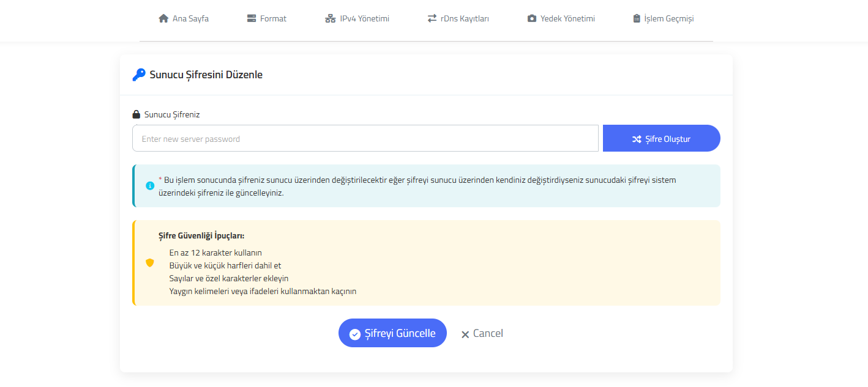Click the server icon beside Format
Image resolution: width=868 pixels, height=387 pixels.
pyautogui.click(x=252, y=18)
